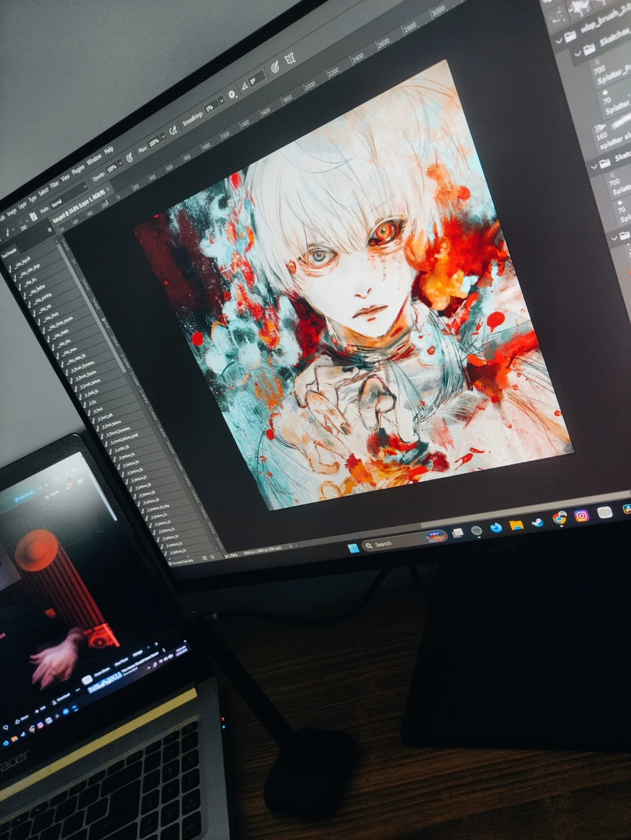Image resolution: width=631 pixels, height=840 pixels.
Task: Open the View menu
Action: tap(65, 177)
